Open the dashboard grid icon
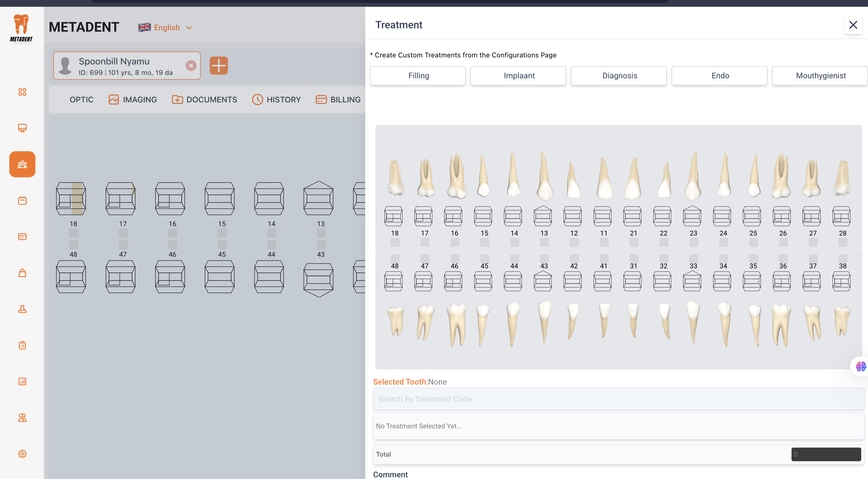The width and height of the screenshot is (868, 479). pyautogui.click(x=22, y=92)
